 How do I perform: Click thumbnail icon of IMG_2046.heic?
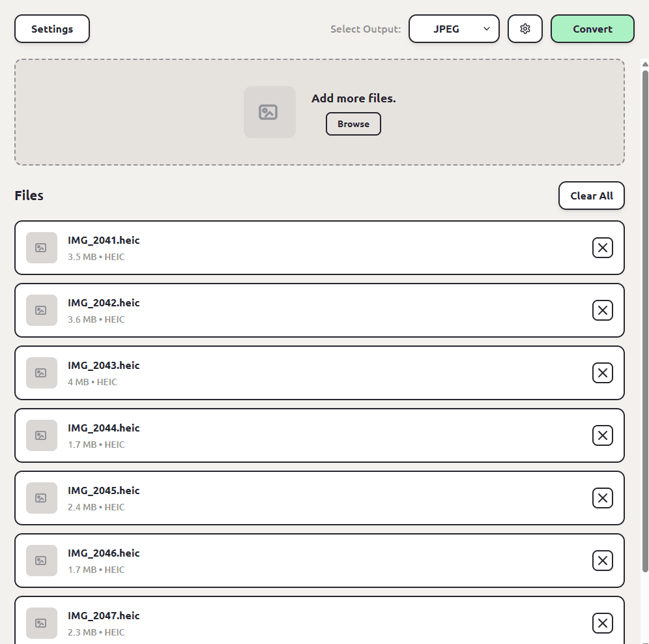(42, 561)
